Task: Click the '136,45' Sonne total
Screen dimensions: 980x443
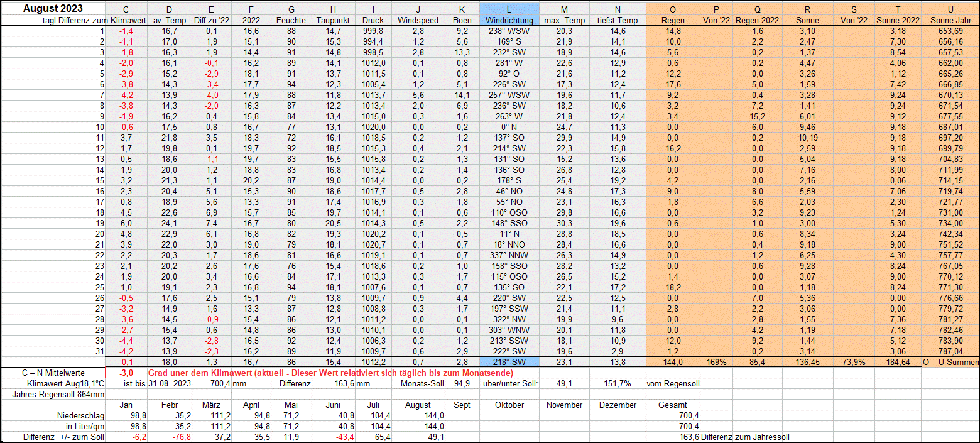Action: point(808,362)
